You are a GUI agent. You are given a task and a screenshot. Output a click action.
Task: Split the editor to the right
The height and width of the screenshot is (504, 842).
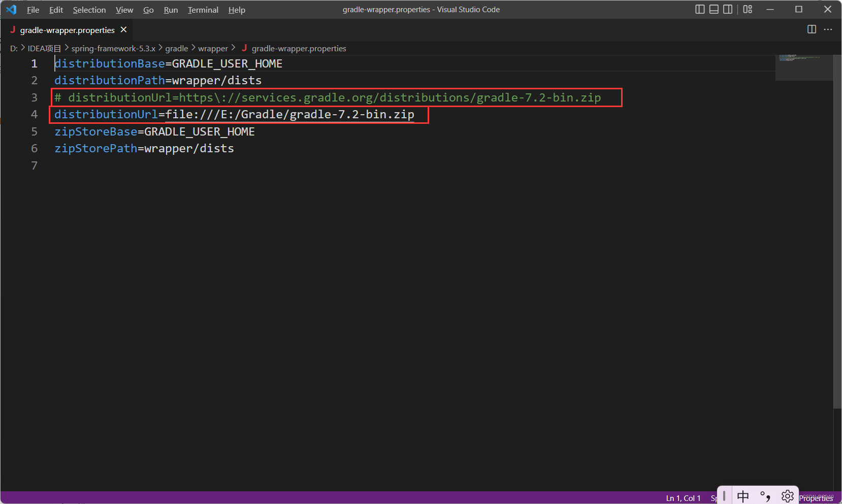click(x=812, y=29)
